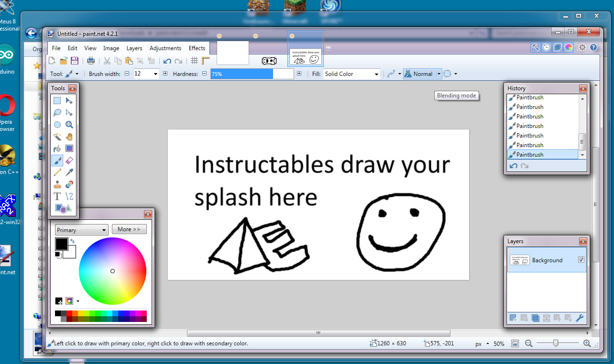Undo the last paintbrush stroke
The height and width of the screenshot is (364, 614).
167,61
